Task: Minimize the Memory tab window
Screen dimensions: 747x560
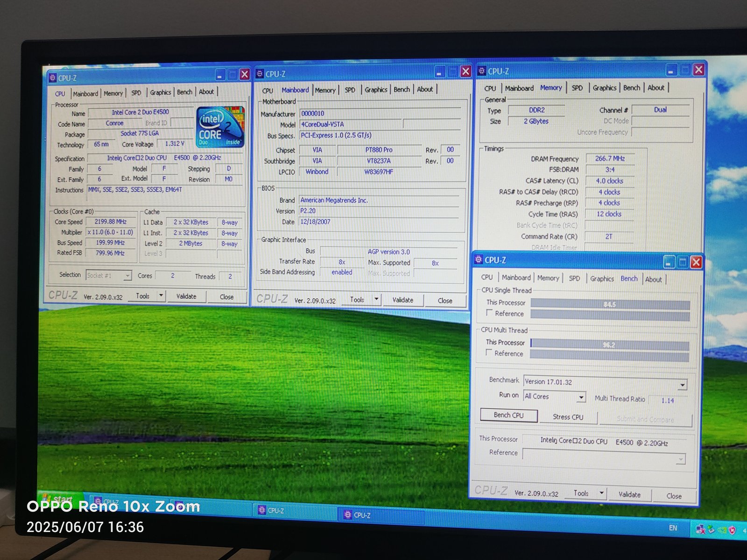Action: (x=671, y=70)
